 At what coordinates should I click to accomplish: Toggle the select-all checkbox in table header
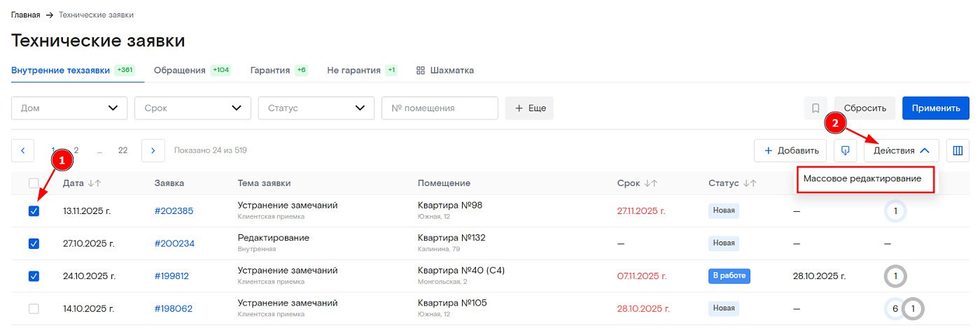(34, 183)
